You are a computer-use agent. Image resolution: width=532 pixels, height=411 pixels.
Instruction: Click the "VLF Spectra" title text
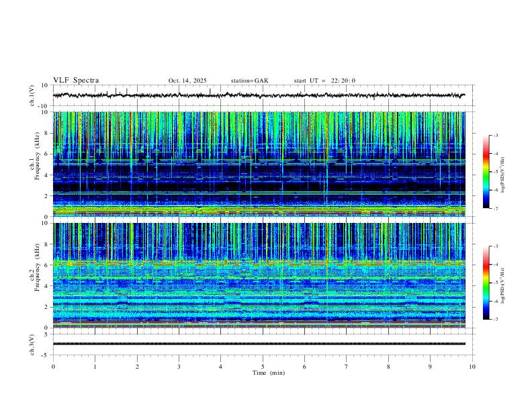[76, 81]
